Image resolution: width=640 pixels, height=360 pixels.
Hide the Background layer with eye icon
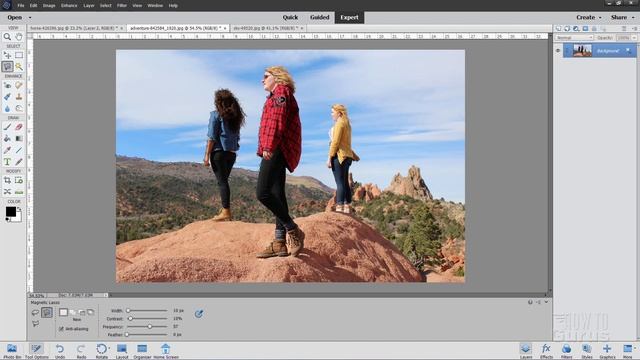[558, 50]
